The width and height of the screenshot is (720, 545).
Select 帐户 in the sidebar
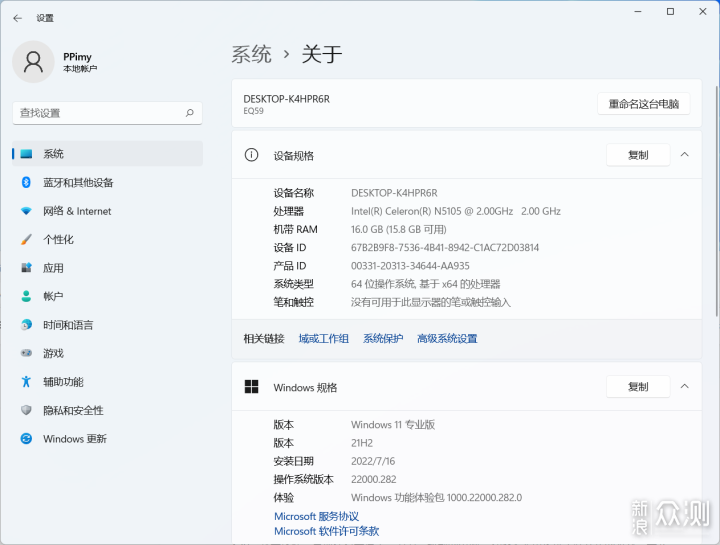pyautogui.click(x=107, y=296)
